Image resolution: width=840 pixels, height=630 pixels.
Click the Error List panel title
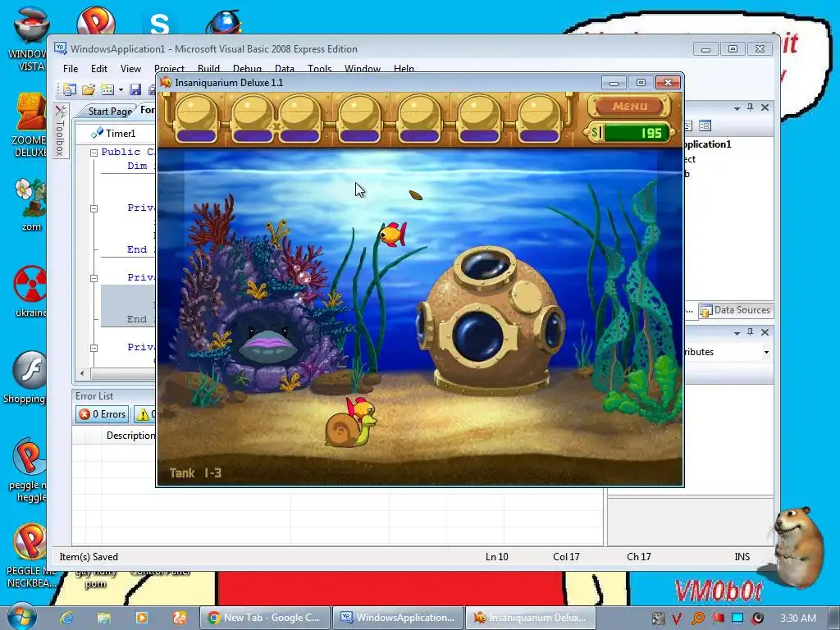pyautogui.click(x=94, y=396)
